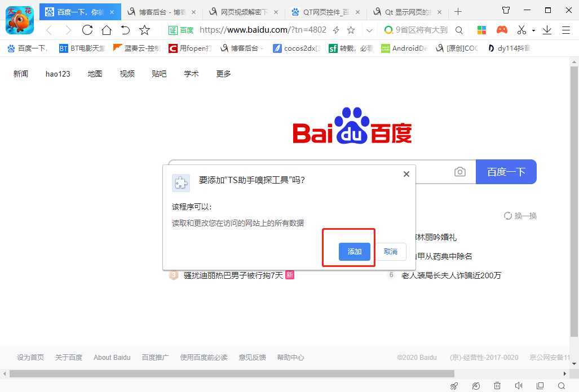
Task: Click the scissors screenshot tool
Action: (521, 30)
